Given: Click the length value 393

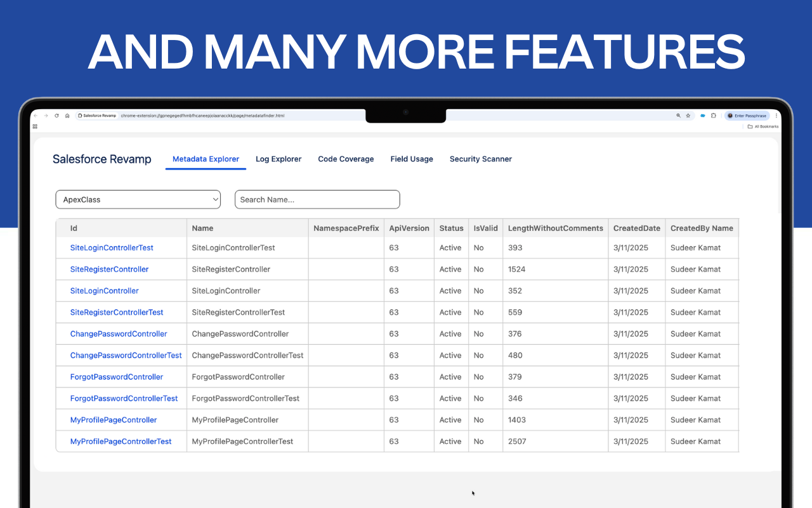Looking at the screenshot, I should [515, 248].
